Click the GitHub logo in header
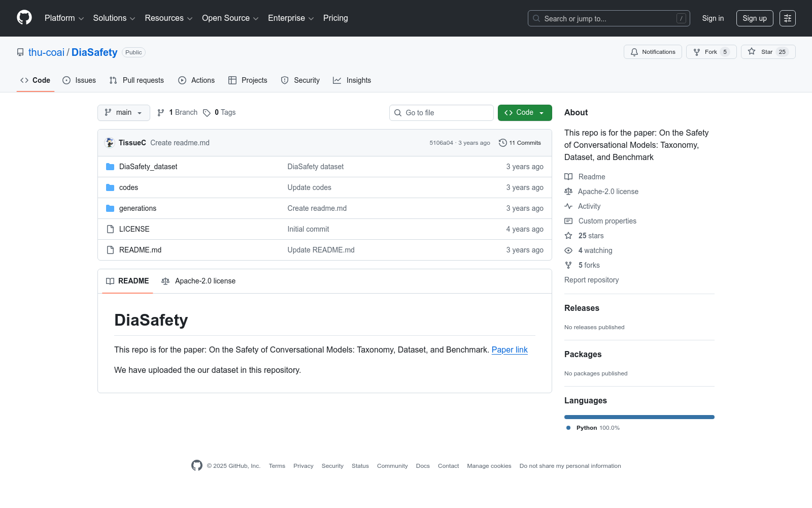This screenshot has width=812, height=508. 24,18
